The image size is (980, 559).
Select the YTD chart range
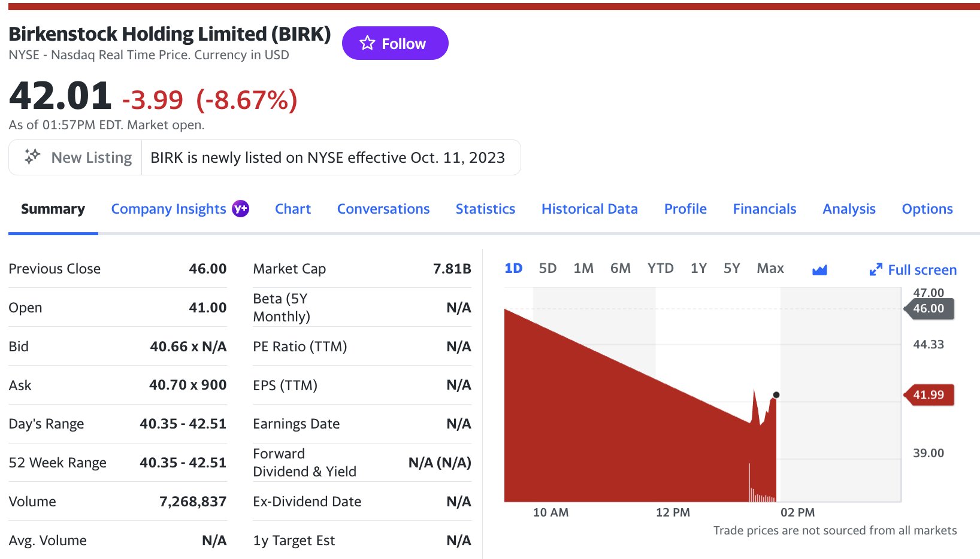click(660, 268)
